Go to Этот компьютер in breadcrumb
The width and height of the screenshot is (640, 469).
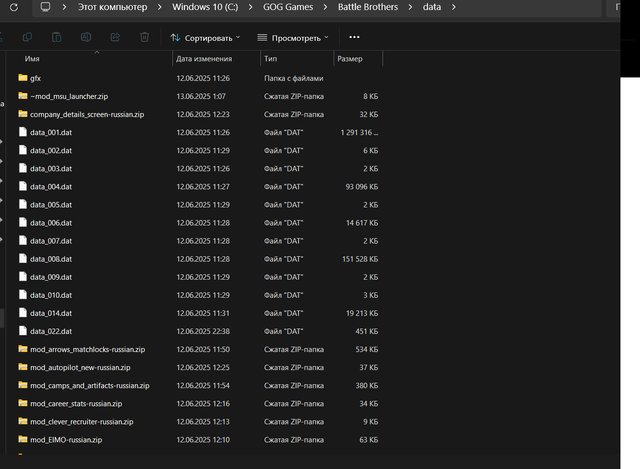click(113, 7)
